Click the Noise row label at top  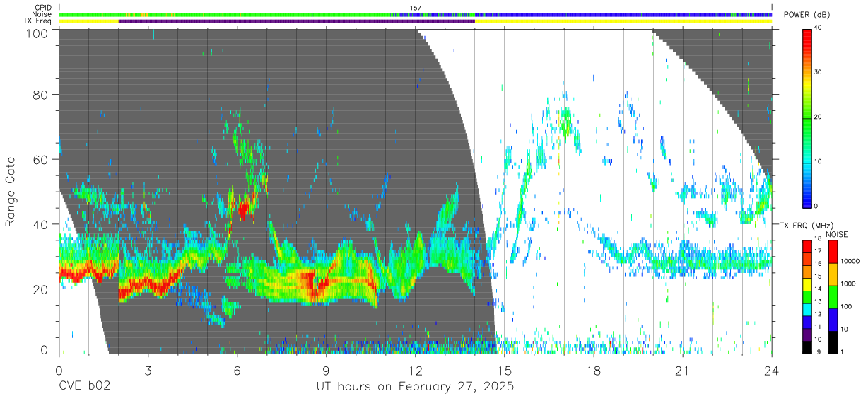[x=42, y=14]
